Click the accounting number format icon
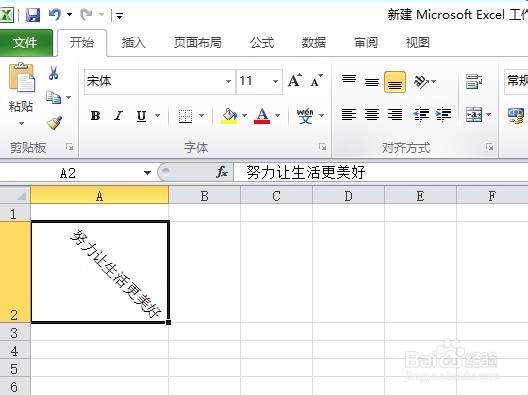The height and width of the screenshot is (395, 528). tap(516, 116)
